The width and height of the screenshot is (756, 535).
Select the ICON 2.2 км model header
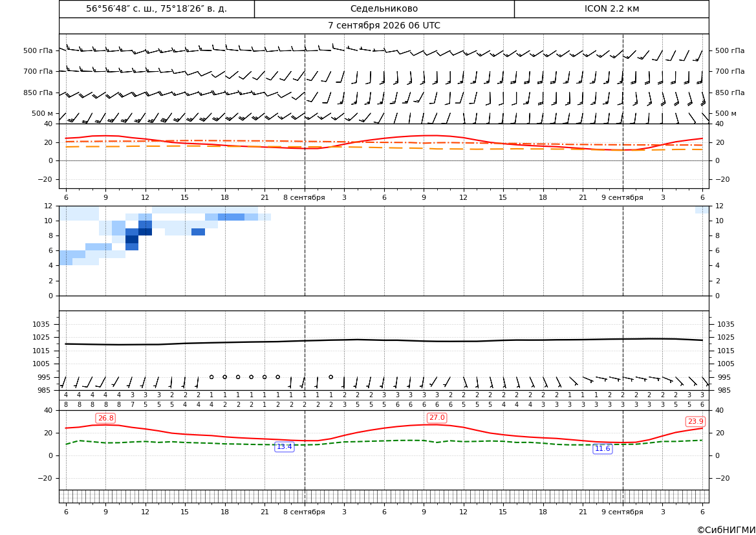pyautogui.click(x=611, y=8)
